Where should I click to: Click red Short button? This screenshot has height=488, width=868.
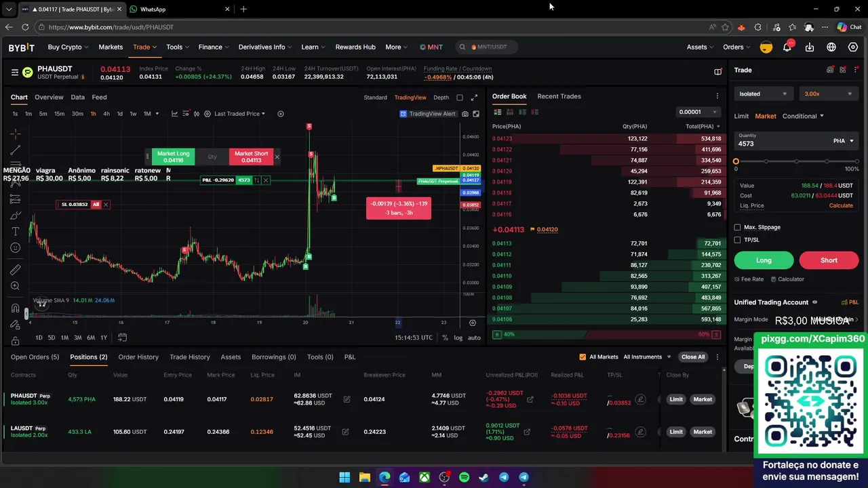point(829,260)
